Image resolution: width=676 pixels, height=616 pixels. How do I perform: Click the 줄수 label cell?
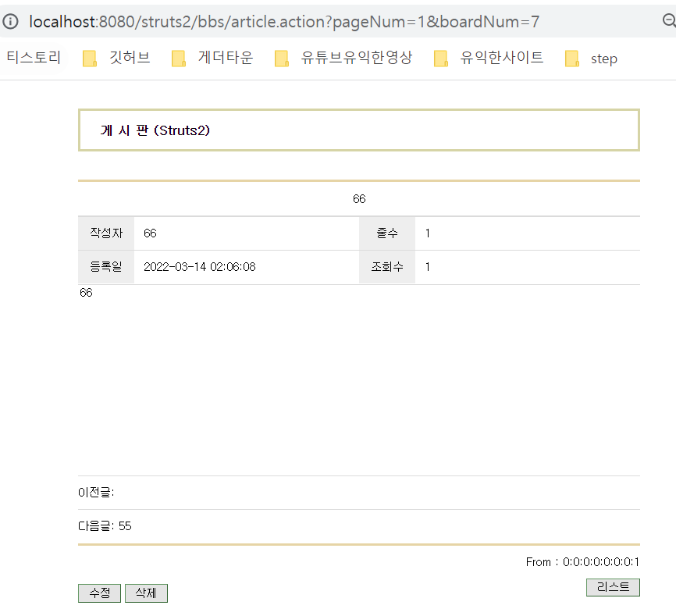(x=387, y=233)
